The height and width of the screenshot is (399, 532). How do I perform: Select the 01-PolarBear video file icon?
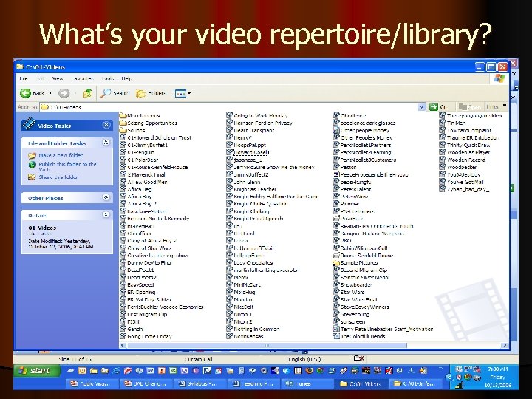[123, 160]
